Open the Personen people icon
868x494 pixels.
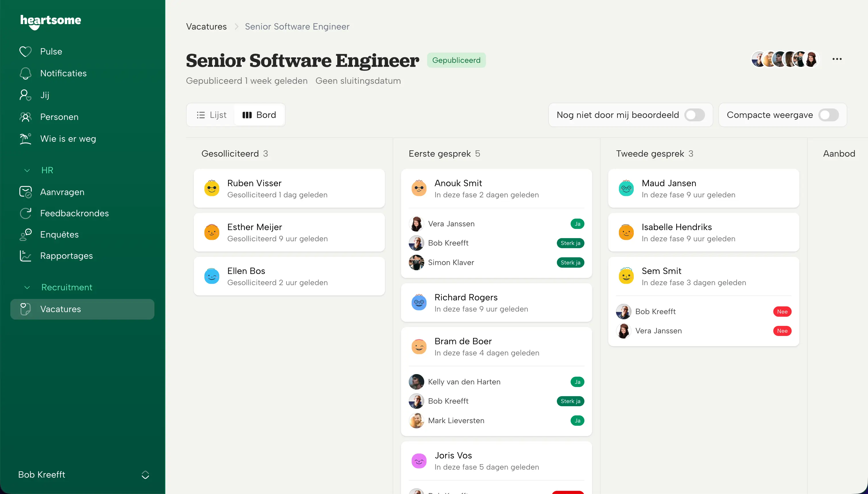[26, 117]
